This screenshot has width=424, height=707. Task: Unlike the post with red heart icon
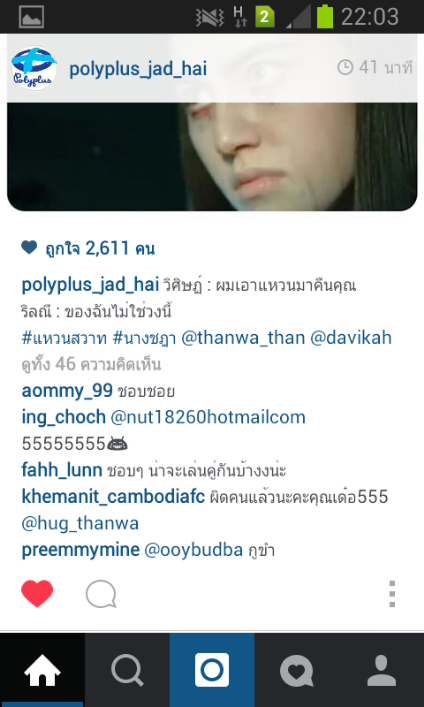coord(37,593)
